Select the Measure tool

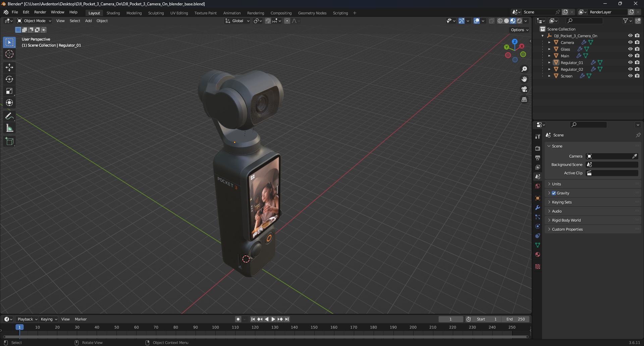(x=9, y=128)
